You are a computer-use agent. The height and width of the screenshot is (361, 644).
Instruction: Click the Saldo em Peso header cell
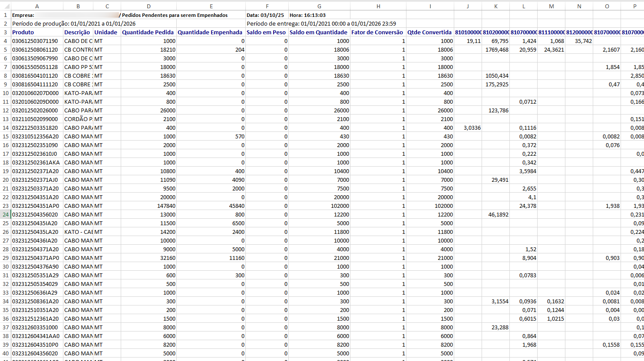click(x=266, y=32)
